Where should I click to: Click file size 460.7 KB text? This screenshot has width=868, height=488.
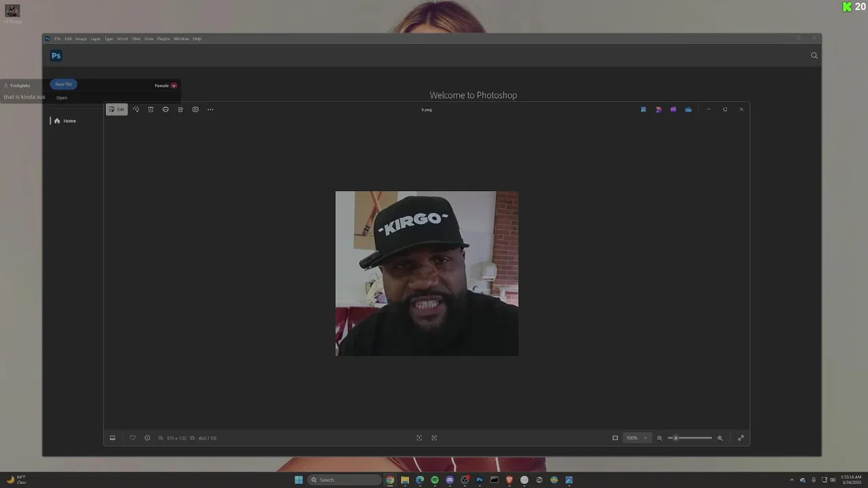pyautogui.click(x=208, y=439)
